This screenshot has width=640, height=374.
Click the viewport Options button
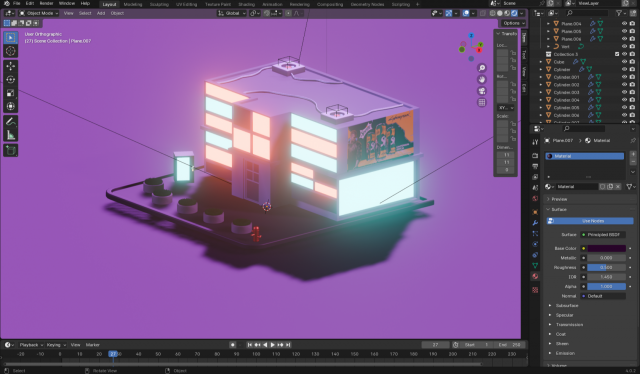click(x=513, y=23)
